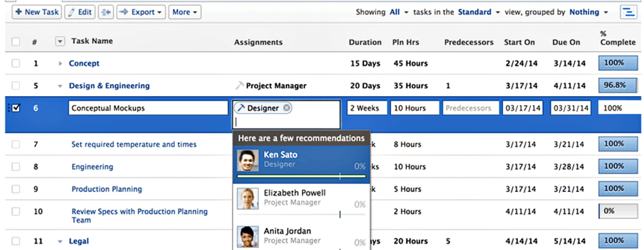Remove Designer assignment with x icon
Viewport: 644px width, 250px height.
pyautogui.click(x=287, y=108)
